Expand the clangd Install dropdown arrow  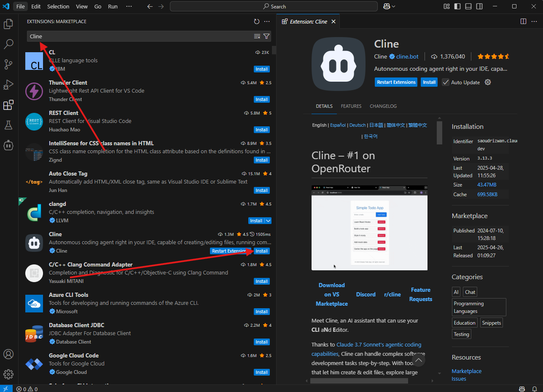coord(268,221)
